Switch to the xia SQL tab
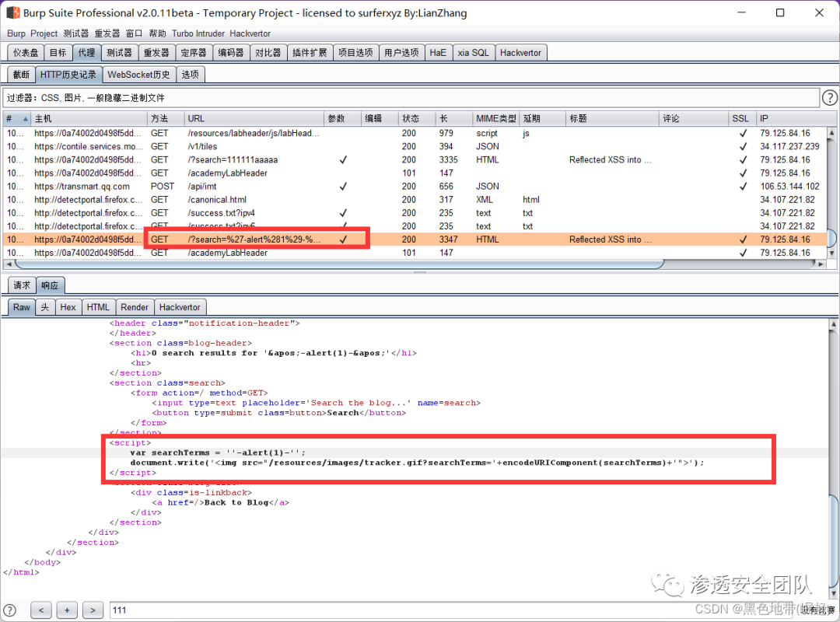 473,53
